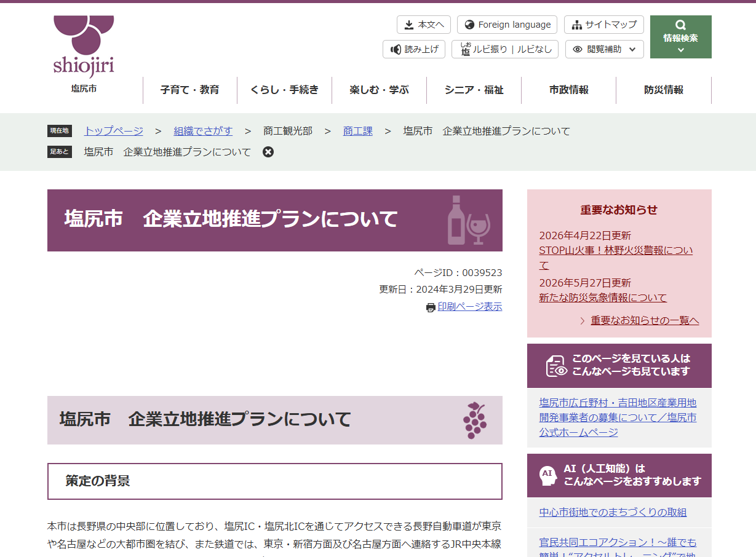This screenshot has height=557, width=756.
Task: Open the 防災情報 menu
Action: [x=664, y=90]
